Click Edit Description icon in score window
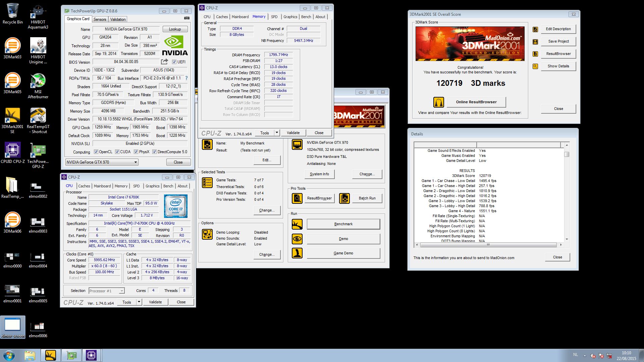644x362 pixels. tap(535, 29)
